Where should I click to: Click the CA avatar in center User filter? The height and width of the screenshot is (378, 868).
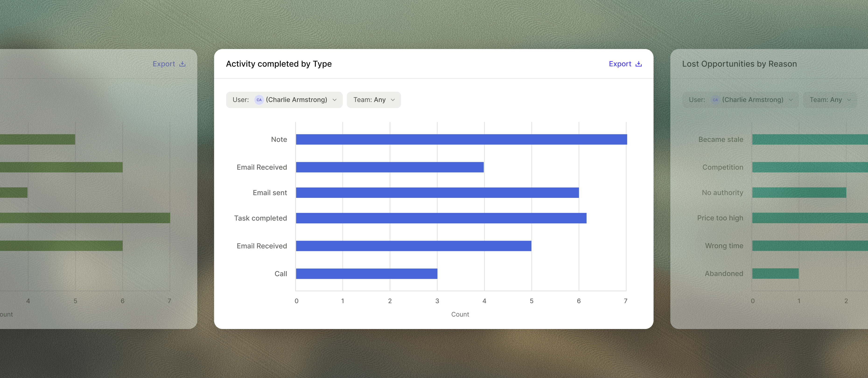point(259,100)
